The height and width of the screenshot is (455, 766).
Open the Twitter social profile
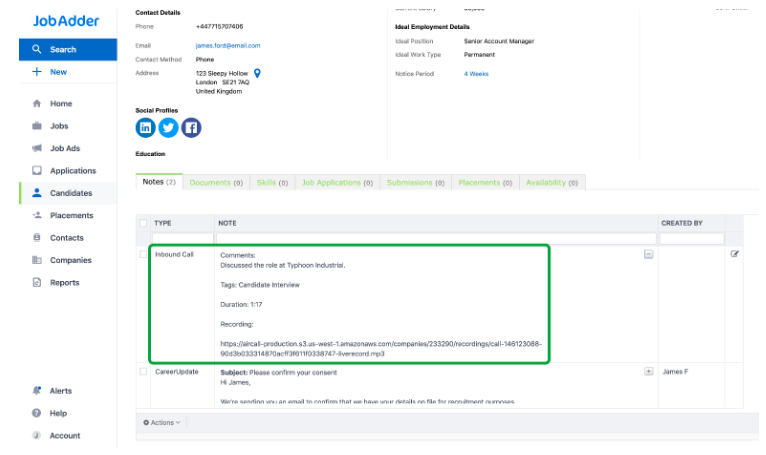(169, 128)
